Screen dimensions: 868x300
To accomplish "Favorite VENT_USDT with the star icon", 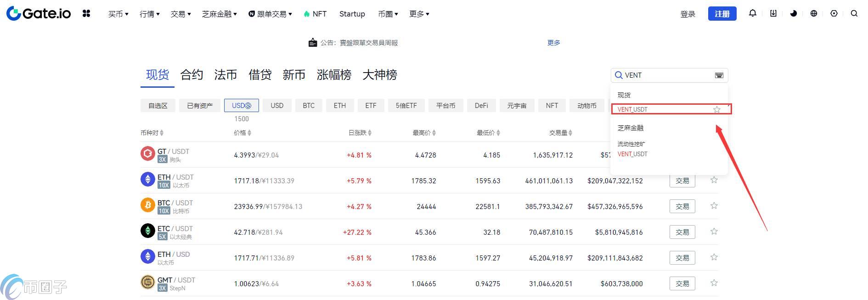I will click(717, 109).
